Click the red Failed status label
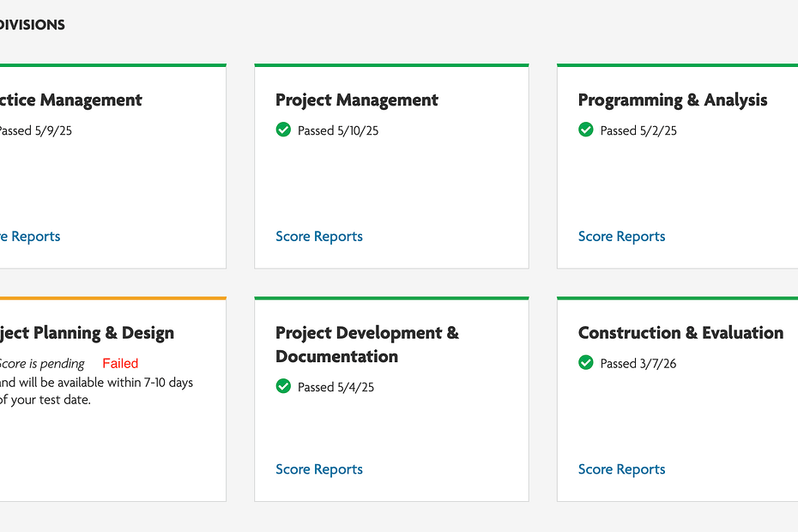 tap(120, 364)
